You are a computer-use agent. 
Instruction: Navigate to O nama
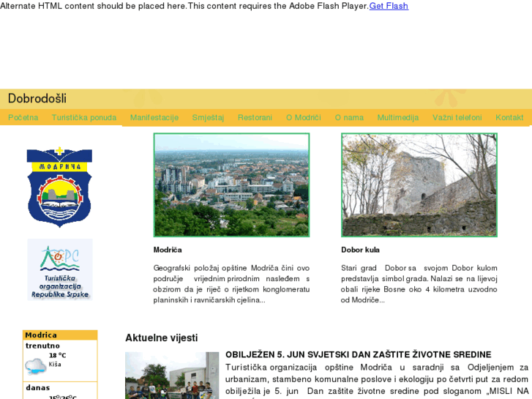click(349, 117)
